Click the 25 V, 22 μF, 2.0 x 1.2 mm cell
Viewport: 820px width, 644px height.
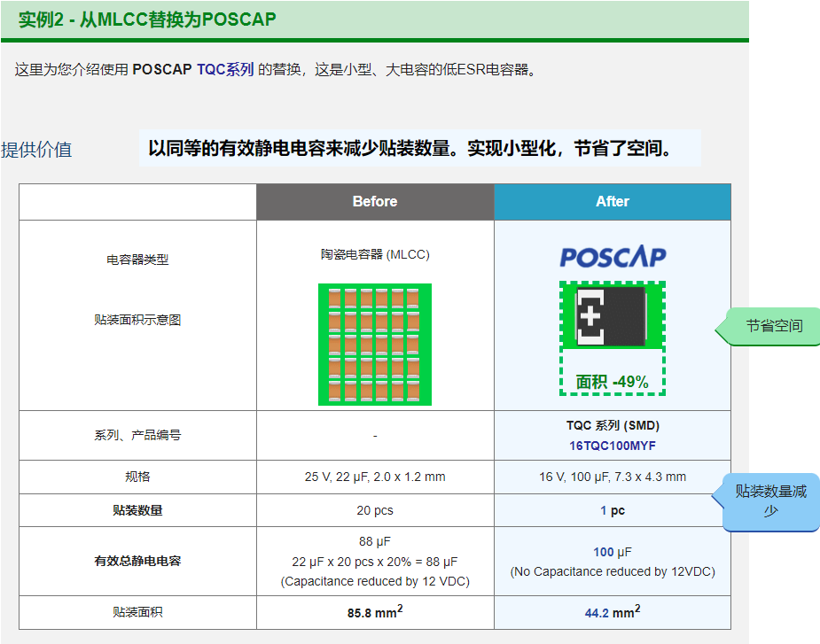pyautogui.click(x=375, y=477)
